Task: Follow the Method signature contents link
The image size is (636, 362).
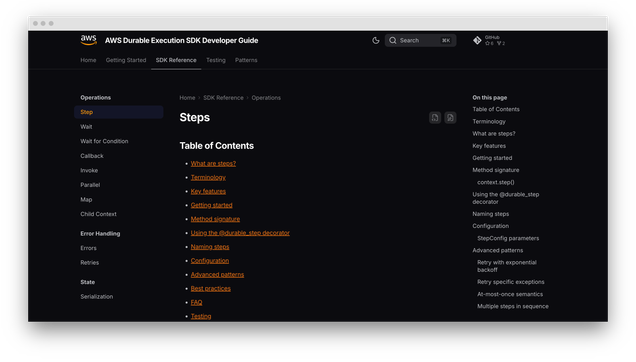Action: coord(215,219)
